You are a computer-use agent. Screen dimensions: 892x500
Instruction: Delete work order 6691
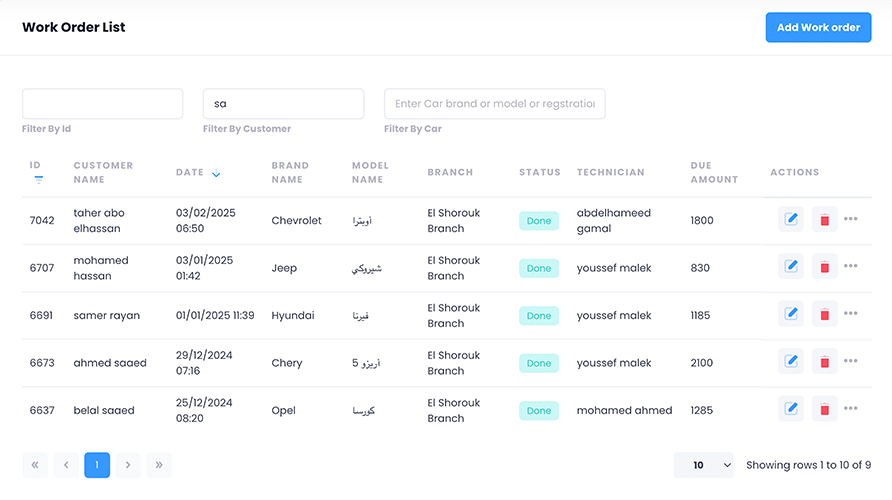pos(824,315)
